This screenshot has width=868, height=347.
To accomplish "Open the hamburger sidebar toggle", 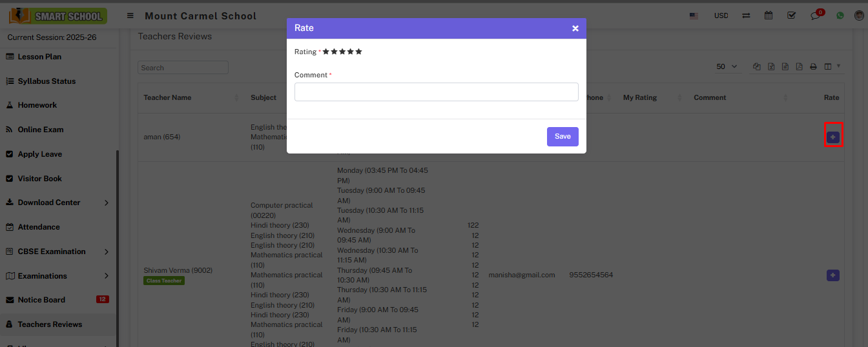I will [x=130, y=15].
